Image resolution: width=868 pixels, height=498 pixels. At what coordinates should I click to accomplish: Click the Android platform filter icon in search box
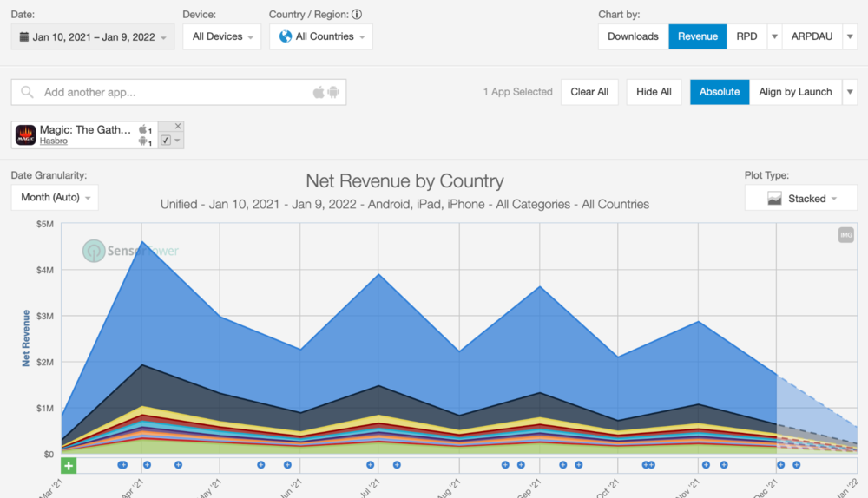tap(333, 92)
